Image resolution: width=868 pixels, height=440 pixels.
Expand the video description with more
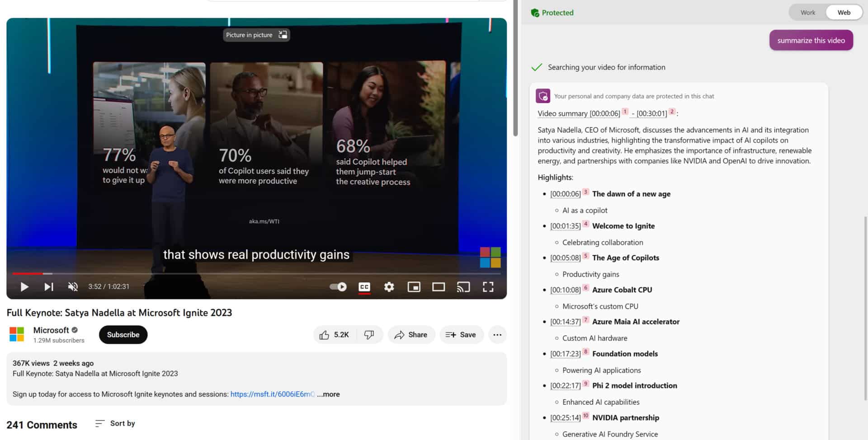click(329, 394)
